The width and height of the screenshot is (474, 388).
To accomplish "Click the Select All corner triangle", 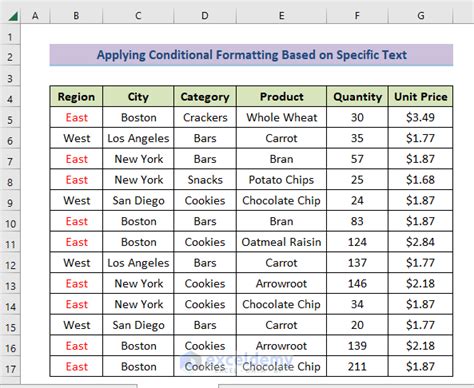I will pyautogui.click(x=13, y=16).
